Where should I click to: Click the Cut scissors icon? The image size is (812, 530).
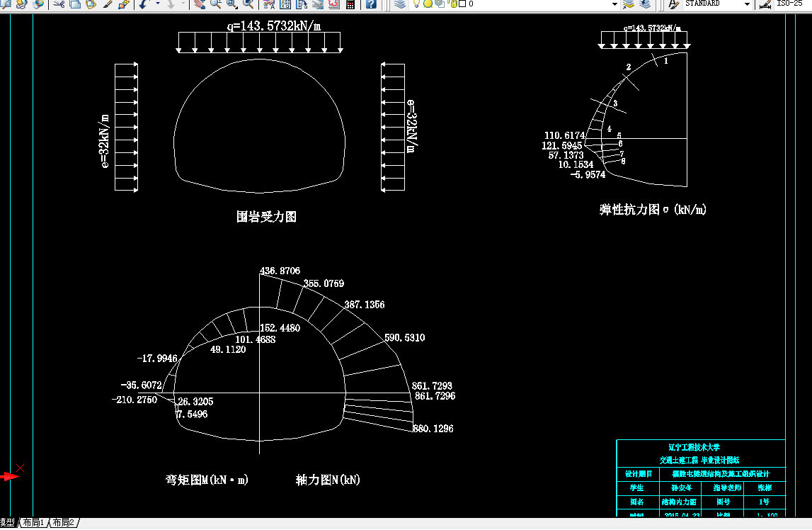coord(59,4)
